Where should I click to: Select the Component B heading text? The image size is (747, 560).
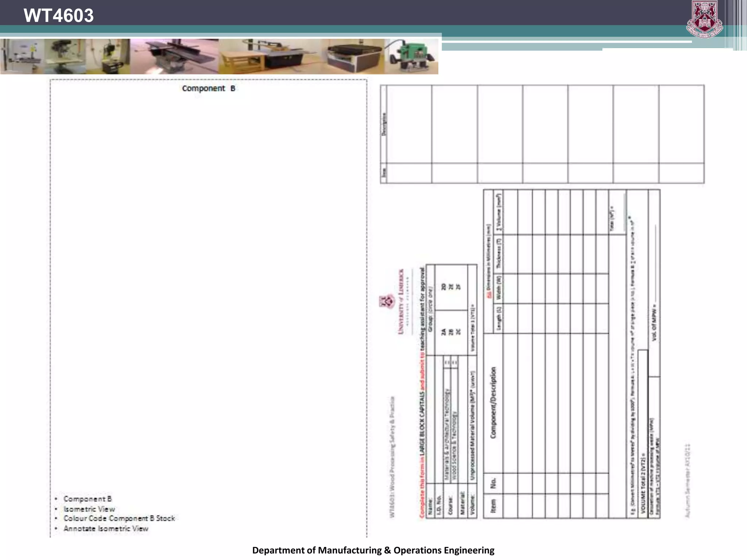click(x=209, y=89)
